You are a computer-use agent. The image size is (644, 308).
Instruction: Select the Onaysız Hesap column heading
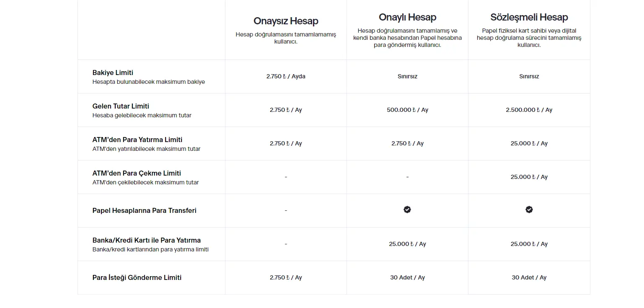click(x=286, y=21)
